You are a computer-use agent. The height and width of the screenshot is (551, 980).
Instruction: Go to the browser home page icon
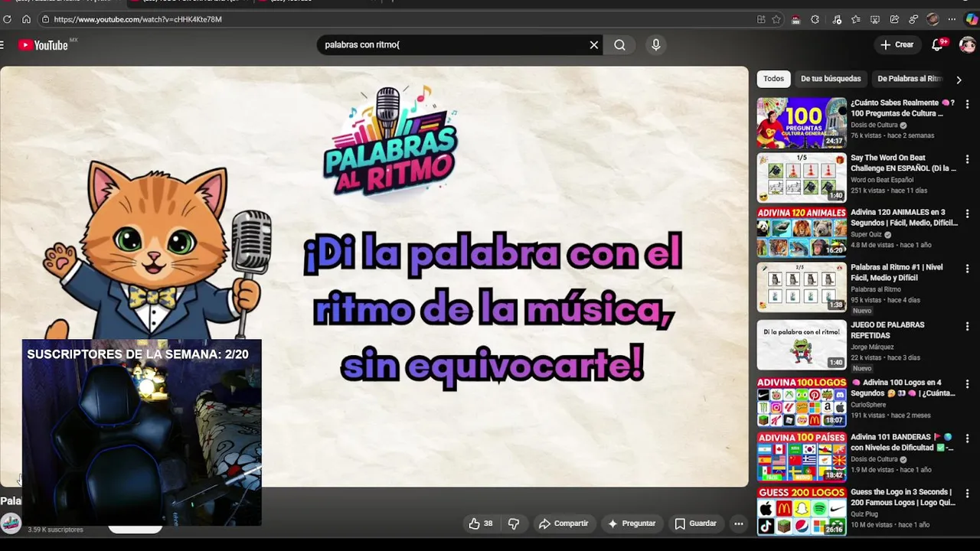(26, 19)
